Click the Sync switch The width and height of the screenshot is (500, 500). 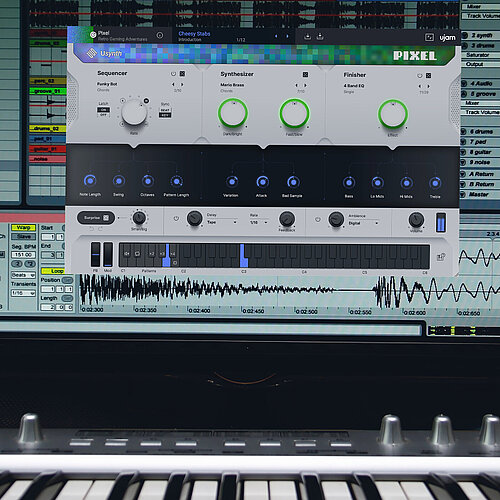[x=165, y=112]
